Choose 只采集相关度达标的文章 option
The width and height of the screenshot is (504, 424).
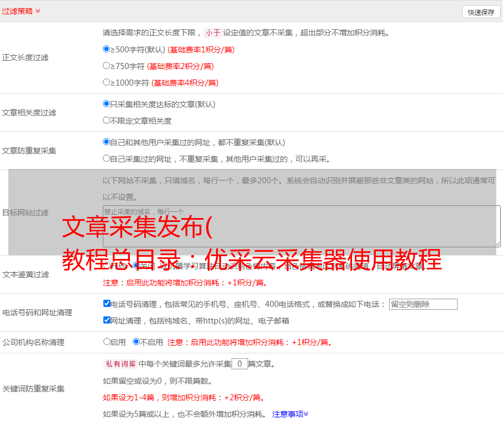point(107,104)
